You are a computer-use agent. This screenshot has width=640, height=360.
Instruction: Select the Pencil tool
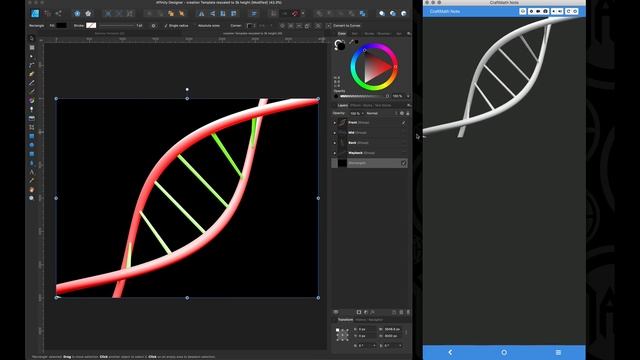click(x=31, y=83)
